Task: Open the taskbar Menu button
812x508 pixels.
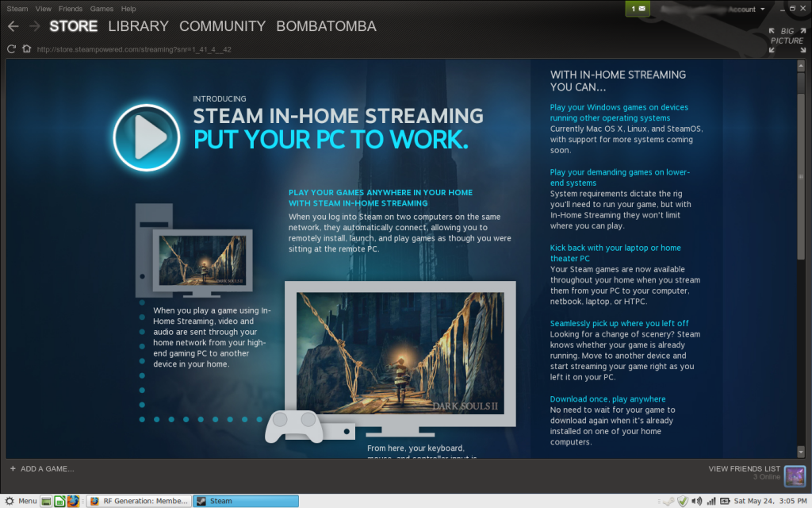Action: tap(21, 501)
